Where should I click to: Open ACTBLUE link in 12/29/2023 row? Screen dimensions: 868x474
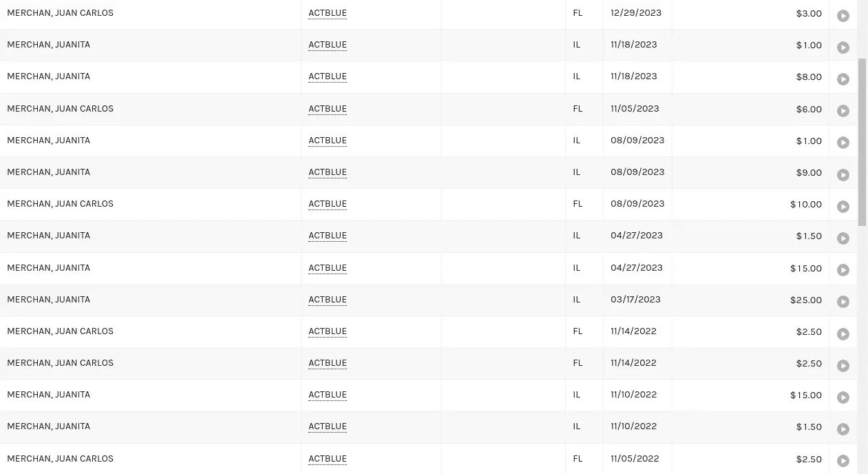click(328, 13)
